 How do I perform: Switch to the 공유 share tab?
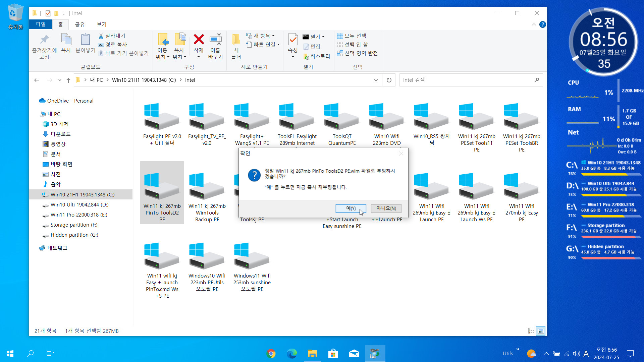[x=80, y=24]
